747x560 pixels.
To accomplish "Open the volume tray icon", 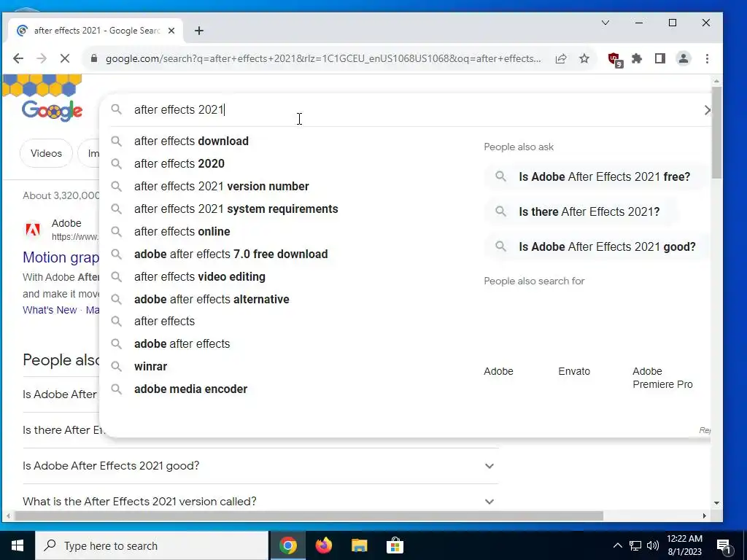I will pyautogui.click(x=653, y=545).
